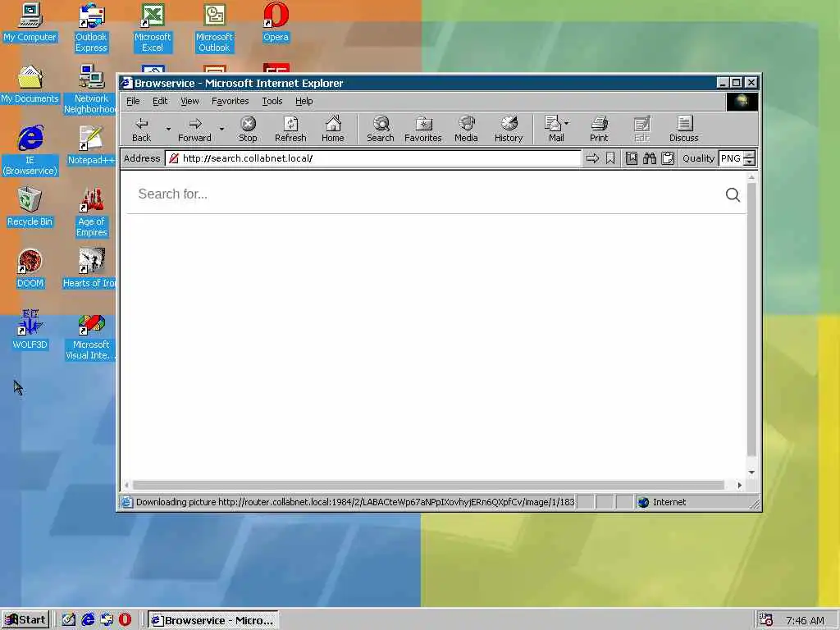The width and height of the screenshot is (840, 630).
Task: Refresh the current page
Action: coord(290,129)
